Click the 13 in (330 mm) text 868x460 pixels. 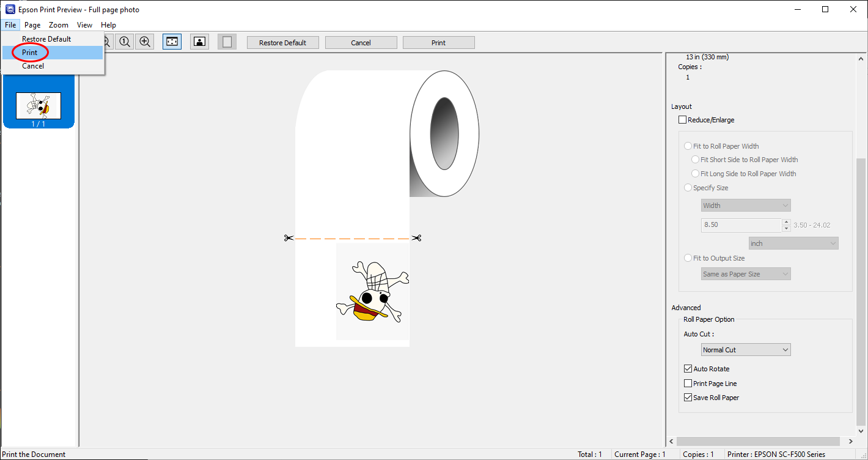pos(707,57)
